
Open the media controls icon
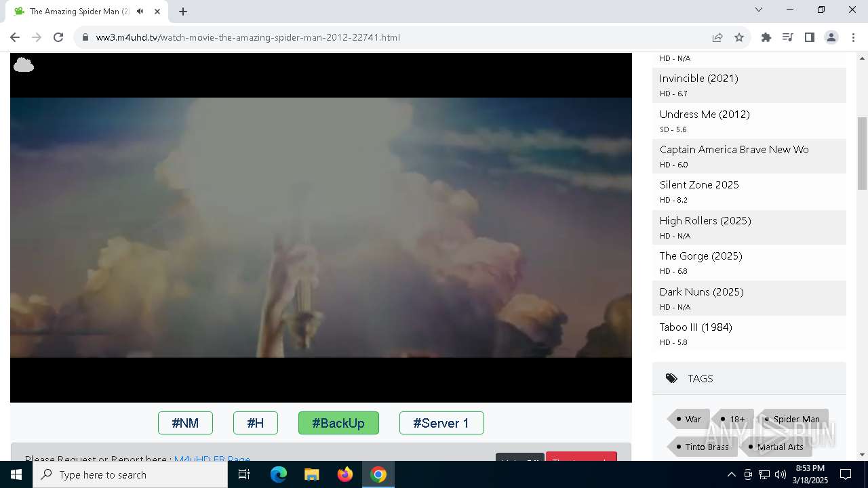[787, 37]
